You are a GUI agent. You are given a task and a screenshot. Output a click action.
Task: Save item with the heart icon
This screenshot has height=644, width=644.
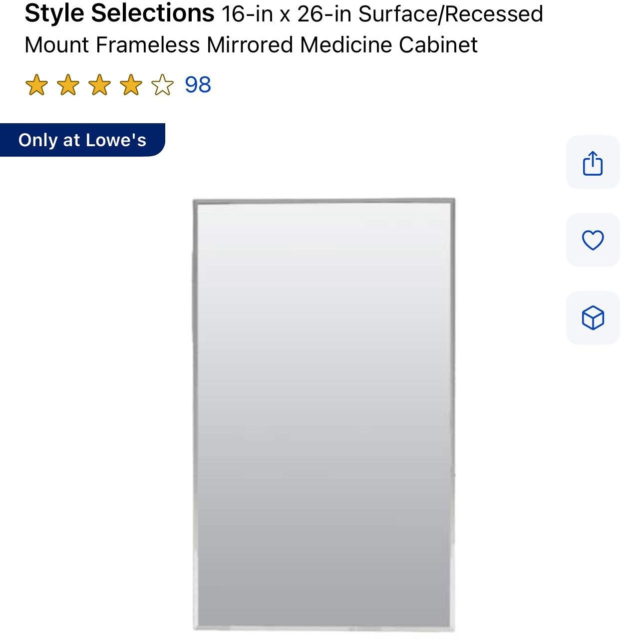593,240
